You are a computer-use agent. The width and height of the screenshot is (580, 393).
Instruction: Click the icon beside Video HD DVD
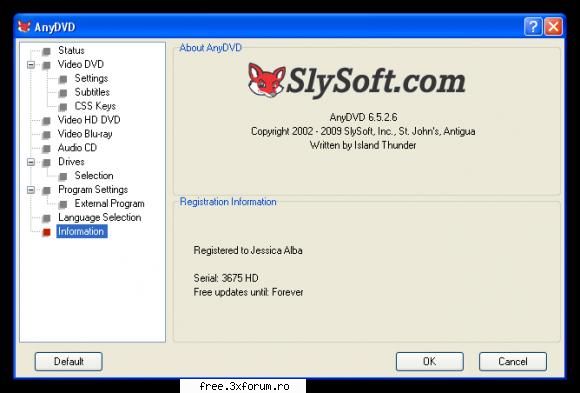click(46, 121)
